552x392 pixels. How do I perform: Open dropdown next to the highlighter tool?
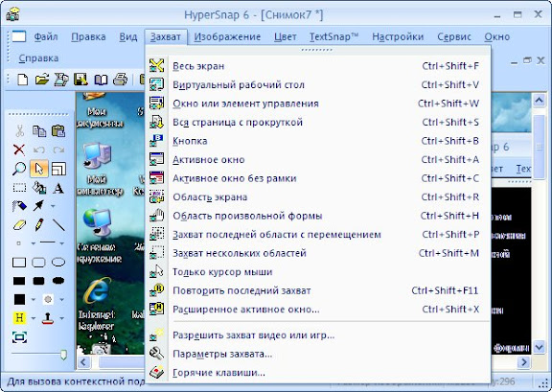[x=34, y=318]
